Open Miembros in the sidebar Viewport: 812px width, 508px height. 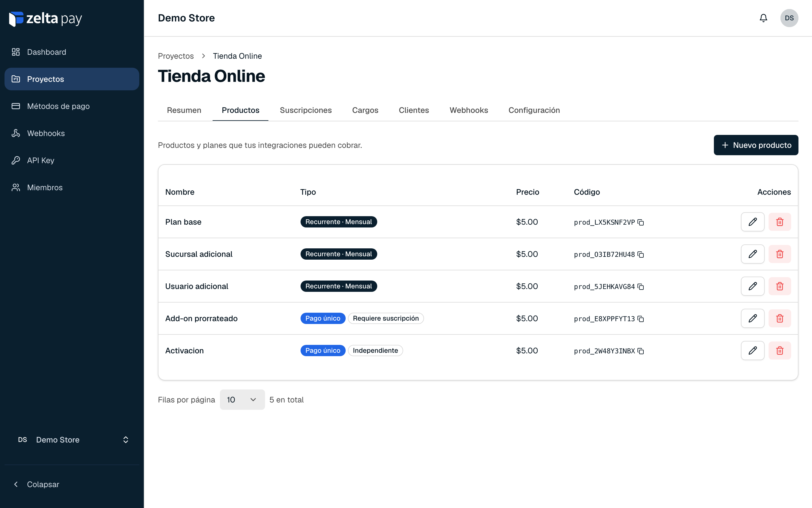coord(72,187)
